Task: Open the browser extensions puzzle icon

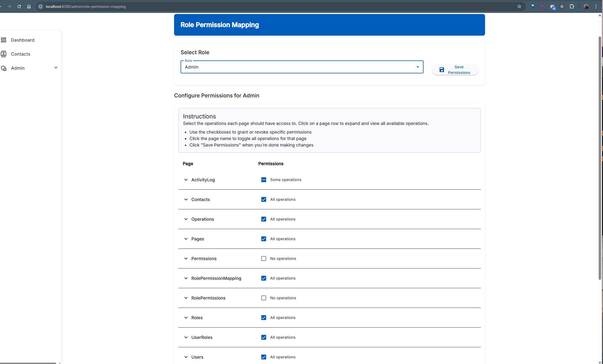Action: tap(572, 6)
